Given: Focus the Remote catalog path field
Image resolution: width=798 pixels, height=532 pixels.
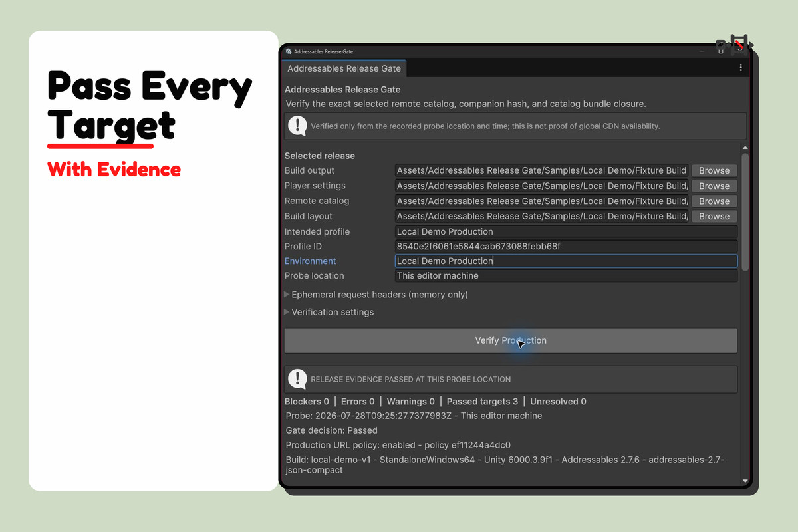Looking at the screenshot, I should (x=542, y=201).
